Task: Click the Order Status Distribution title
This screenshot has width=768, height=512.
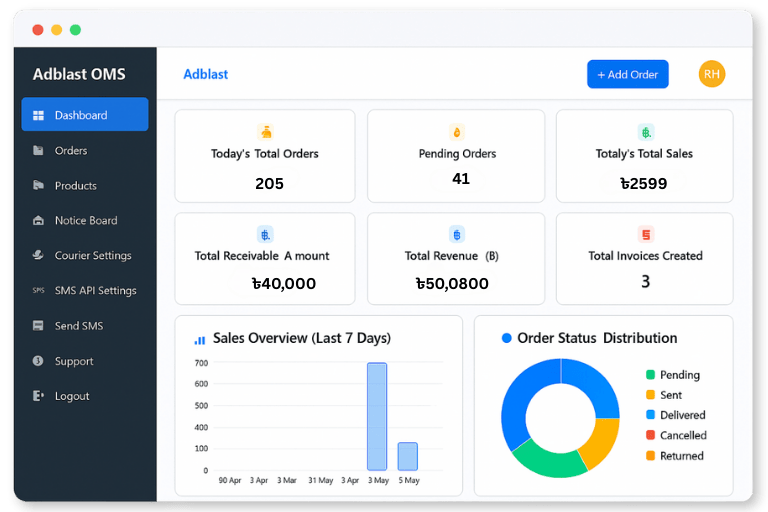Action: [x=597, y=338]
